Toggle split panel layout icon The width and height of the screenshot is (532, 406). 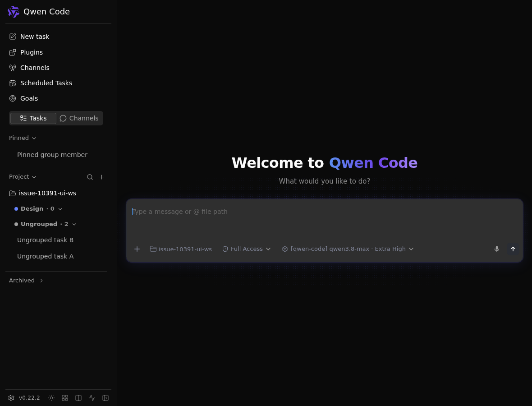click(x=78, y=398)
